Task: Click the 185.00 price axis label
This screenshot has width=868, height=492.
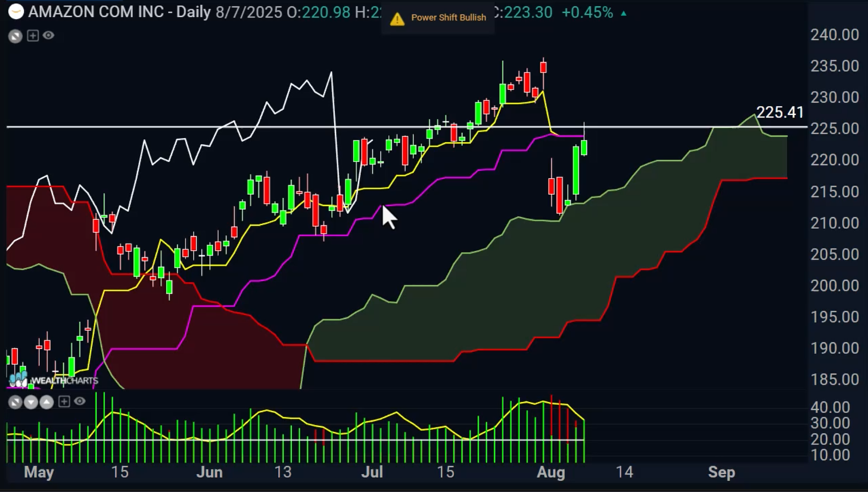Action: pos(835,379)
